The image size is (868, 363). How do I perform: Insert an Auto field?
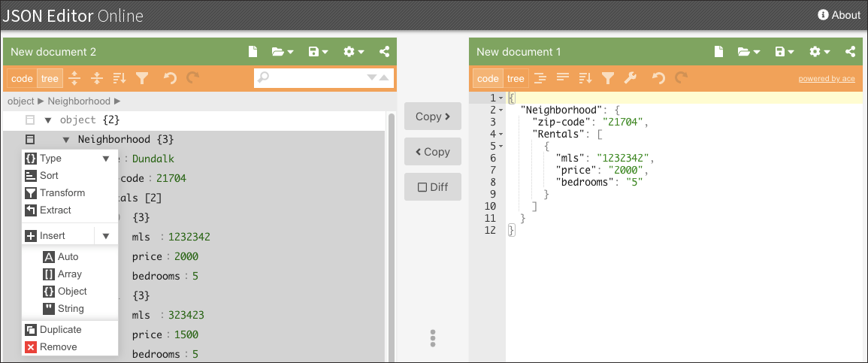70,257
